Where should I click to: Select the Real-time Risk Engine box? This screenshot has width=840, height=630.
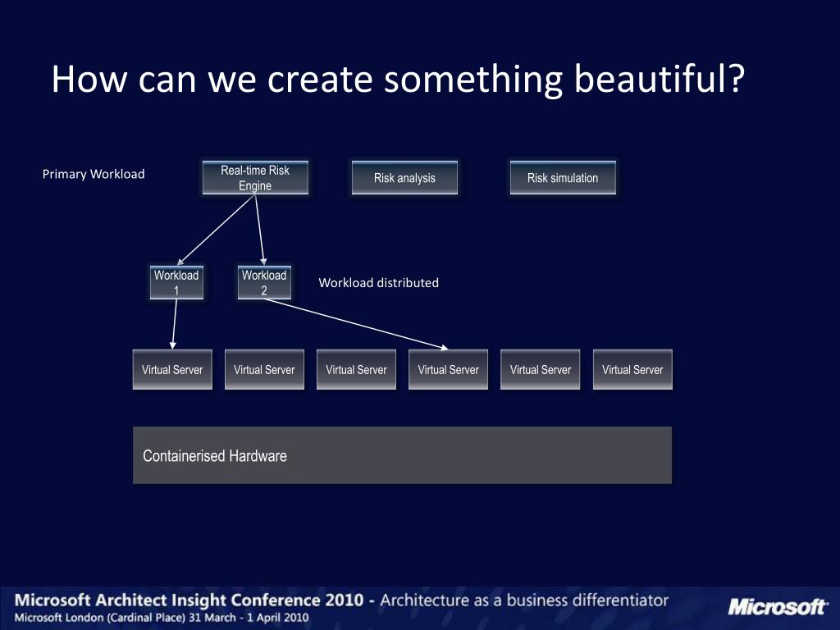(256, 178)
